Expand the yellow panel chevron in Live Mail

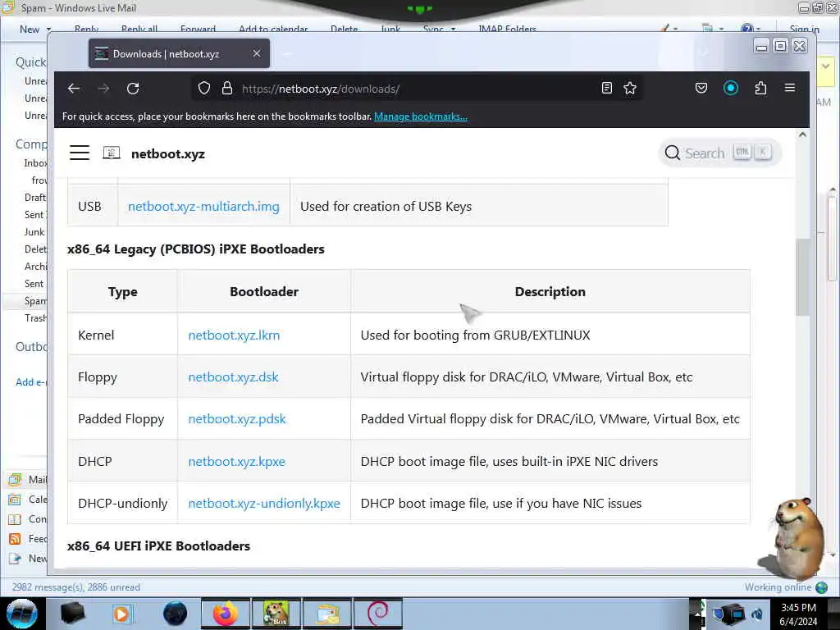[825, 66]
